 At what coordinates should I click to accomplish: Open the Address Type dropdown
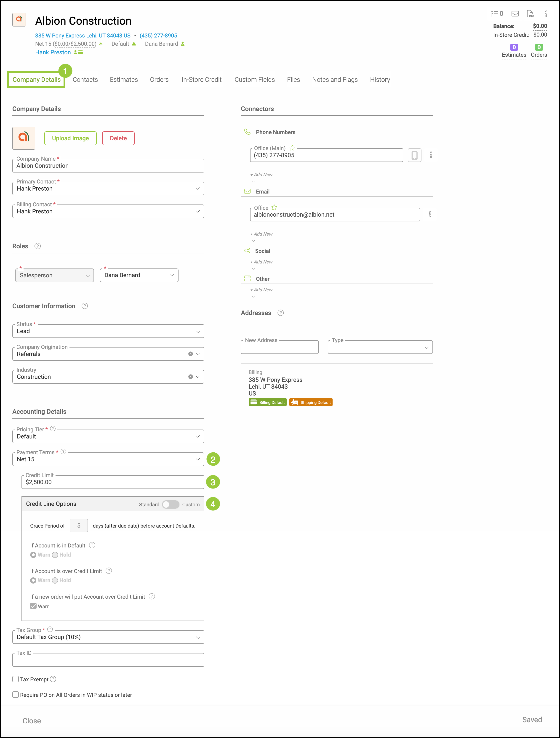[380, 347]
